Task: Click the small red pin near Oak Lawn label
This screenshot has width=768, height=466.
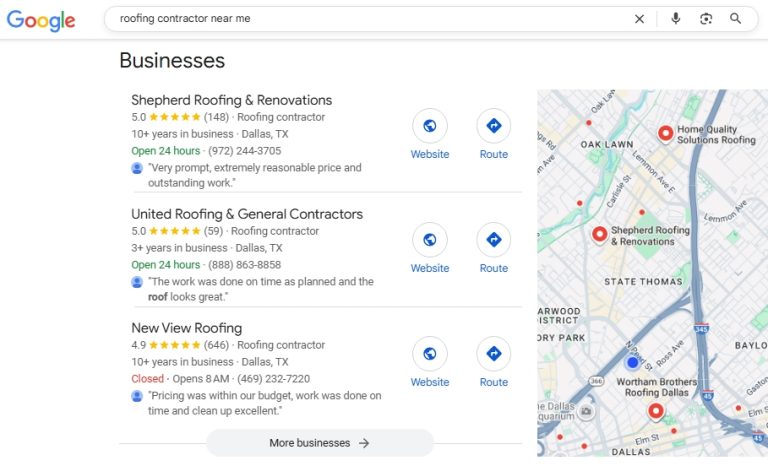Action: 589,123
